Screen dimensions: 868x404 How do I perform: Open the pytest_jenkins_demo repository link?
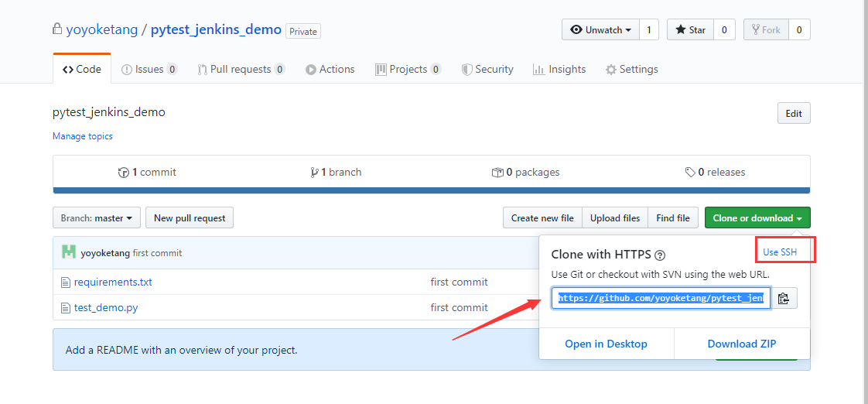pos(216,29)
